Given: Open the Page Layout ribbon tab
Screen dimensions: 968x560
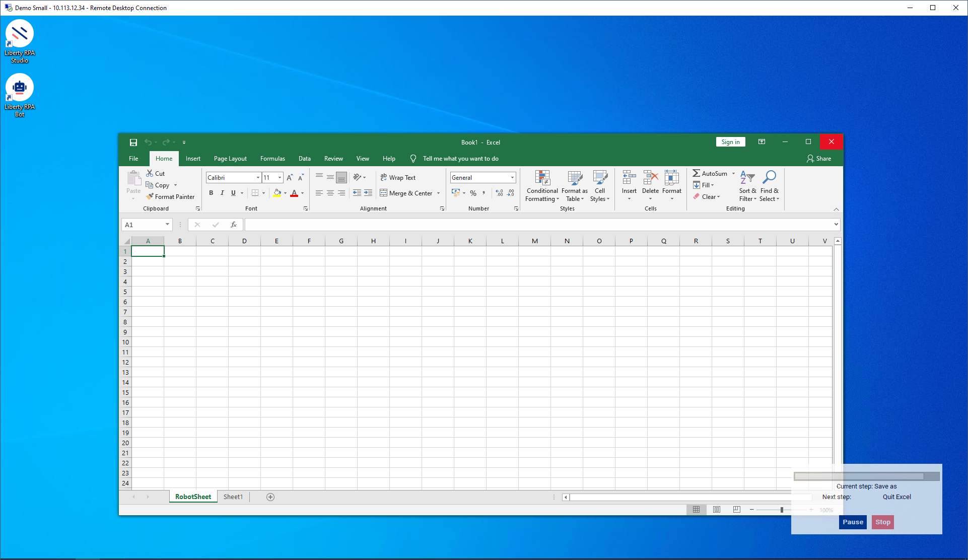Looking at the screenshot, I should 230,159.
